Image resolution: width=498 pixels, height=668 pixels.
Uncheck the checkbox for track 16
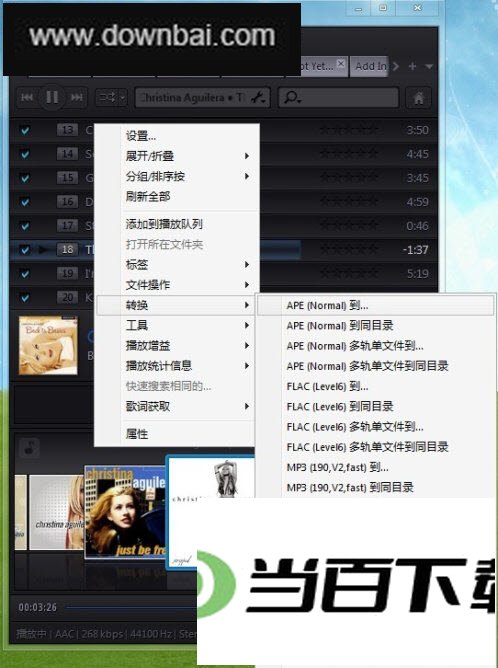(x=25, y=202)
